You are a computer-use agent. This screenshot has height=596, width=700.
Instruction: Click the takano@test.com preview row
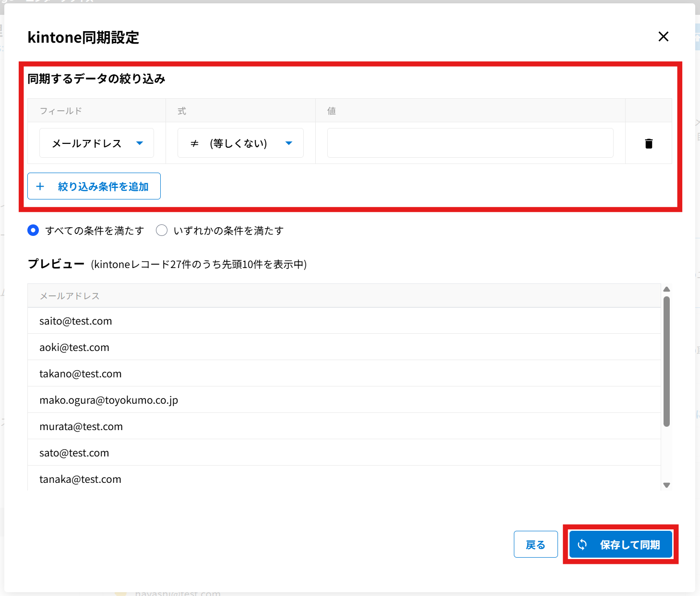tap(81, 374)
